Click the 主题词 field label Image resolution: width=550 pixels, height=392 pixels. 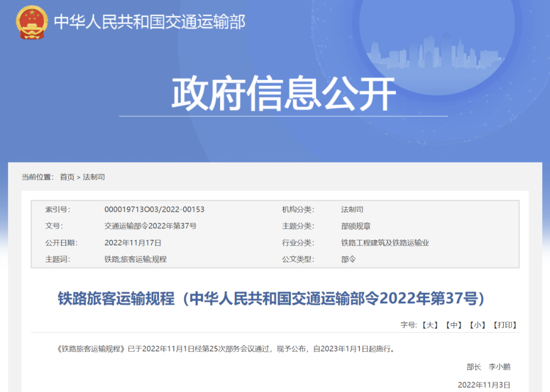(x=58, y=259)
